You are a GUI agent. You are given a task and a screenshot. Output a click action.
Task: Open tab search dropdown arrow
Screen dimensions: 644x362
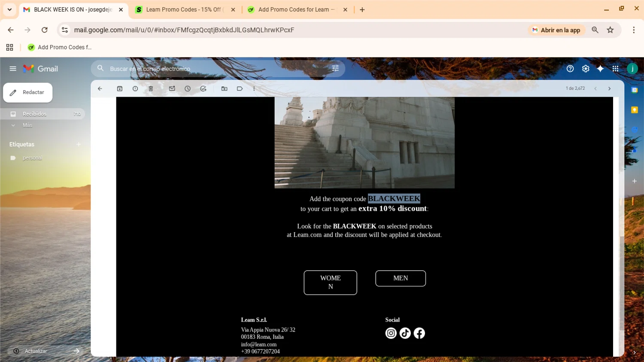click(x=9, y=9)
